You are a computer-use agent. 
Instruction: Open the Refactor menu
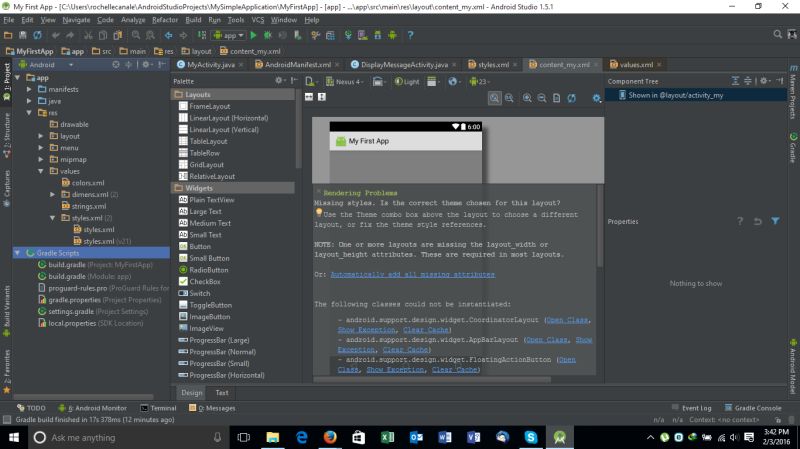pos(165,20)
